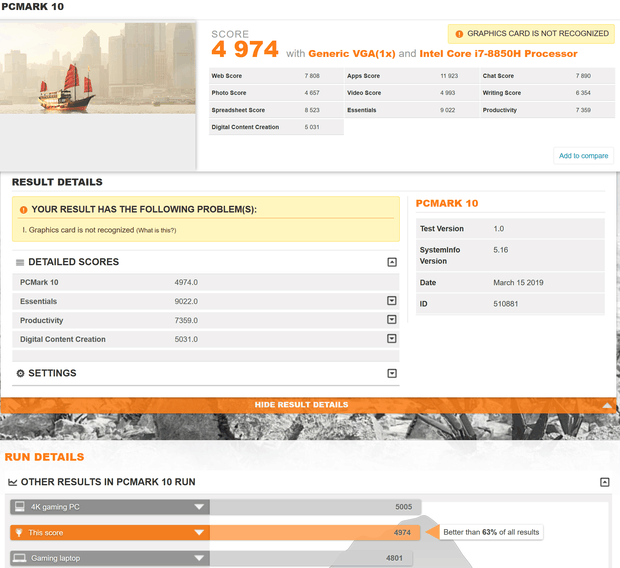Click Hide Result Details bar
Screen dimensions: 620x568
[x=308, y=405]
